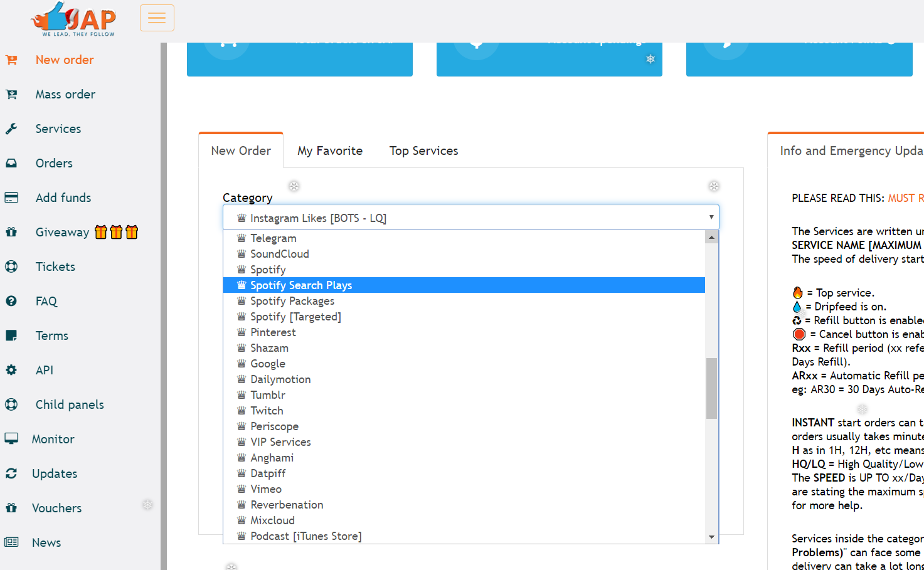Toggle the hamburger sidebar menu button
The width and height of the screenshot is (924, 570).
pos(157,18)
